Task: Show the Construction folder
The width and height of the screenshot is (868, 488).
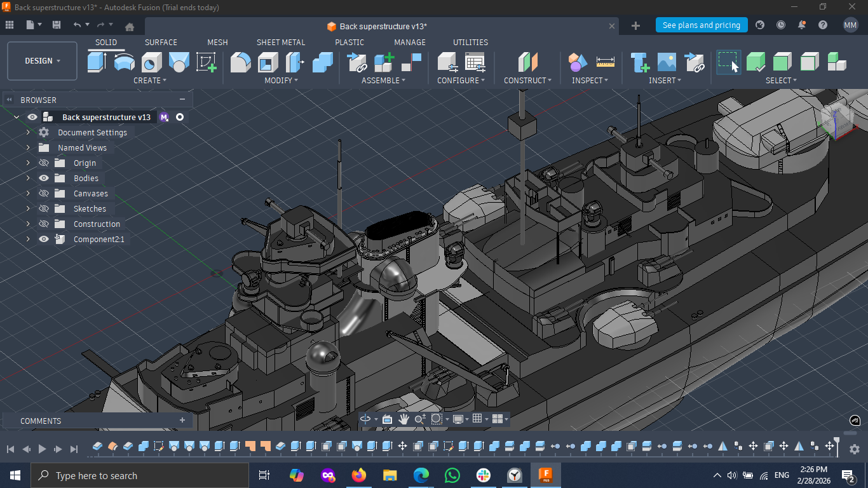Action: (44, 224)
